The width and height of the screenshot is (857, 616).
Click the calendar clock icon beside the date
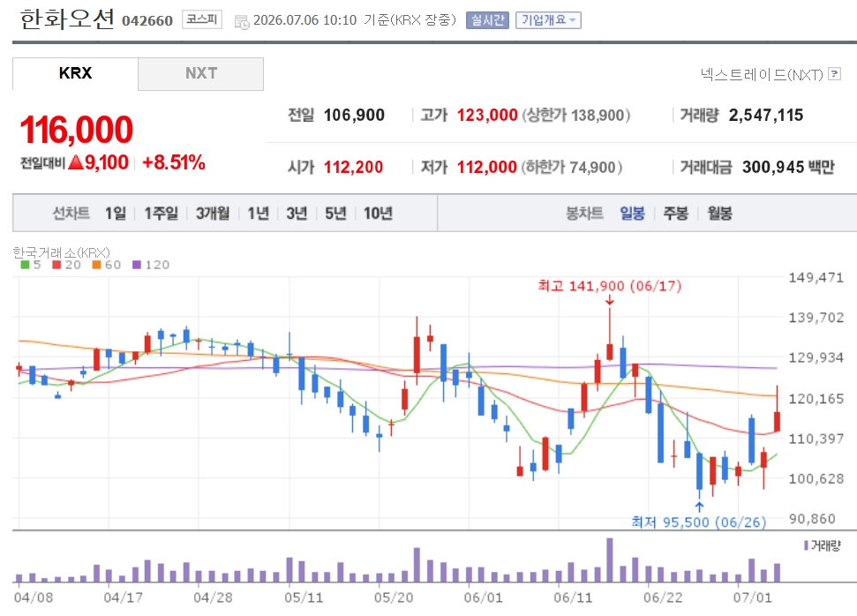pos(242,22)
